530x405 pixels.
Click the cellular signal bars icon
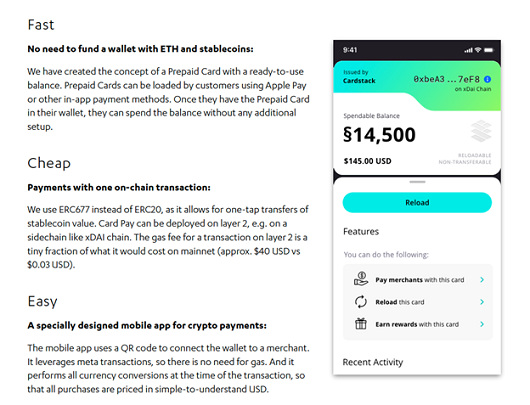coord(468,50)
